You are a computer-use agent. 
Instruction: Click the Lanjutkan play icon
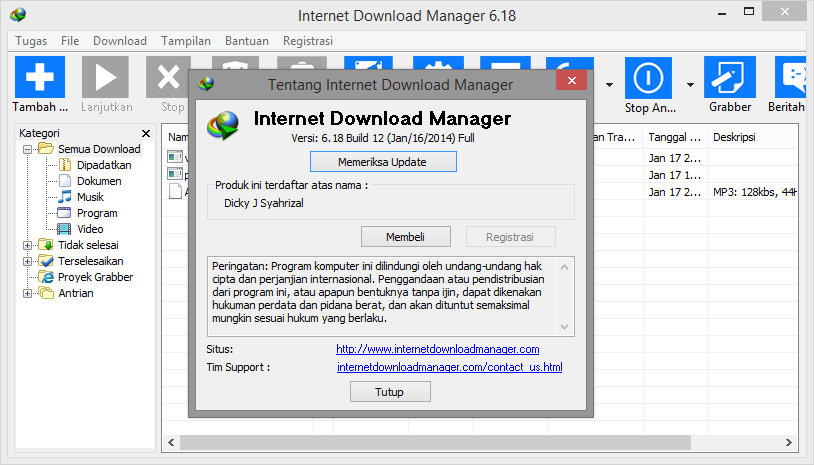click(x=105, y=77)
